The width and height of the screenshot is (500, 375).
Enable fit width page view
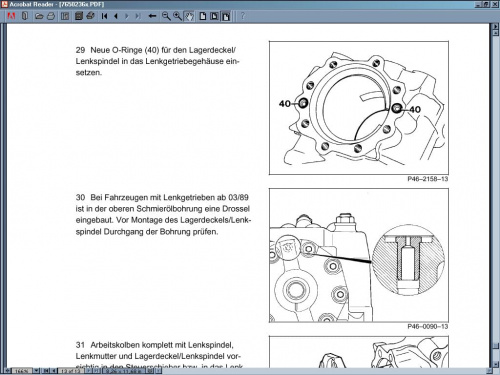[226, 16]
